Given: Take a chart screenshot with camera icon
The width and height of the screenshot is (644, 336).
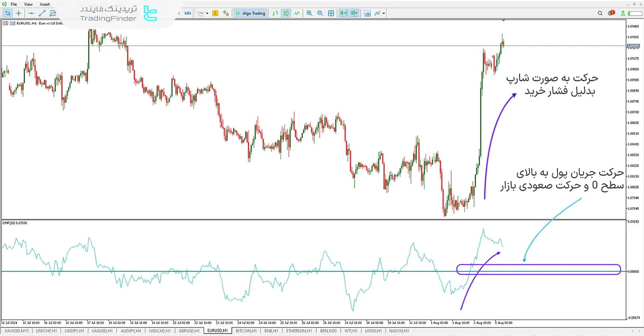Looking at the screenshot, I should (x=367, y=13).
